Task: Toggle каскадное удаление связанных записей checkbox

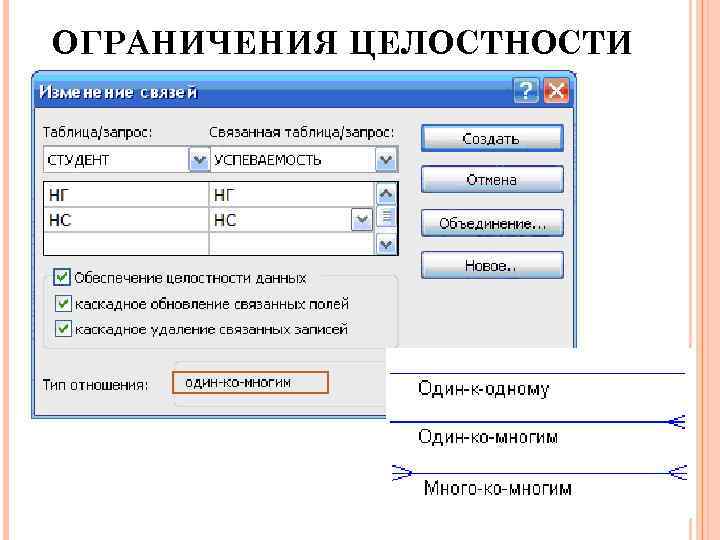Action: (63, 329)
